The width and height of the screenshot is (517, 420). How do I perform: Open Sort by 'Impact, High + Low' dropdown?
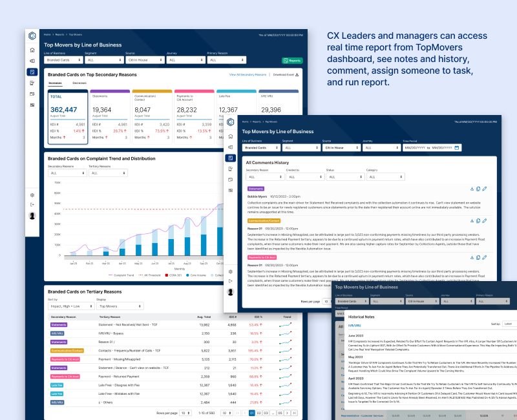(72, 306)
